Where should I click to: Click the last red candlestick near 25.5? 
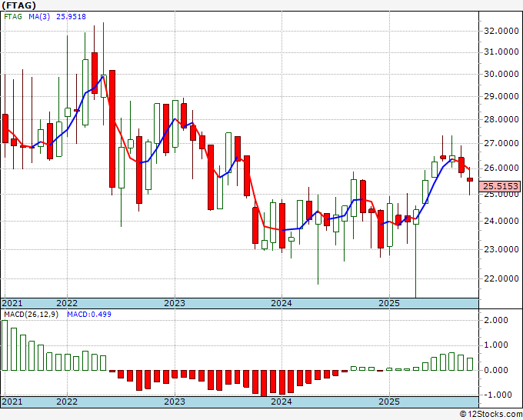point(470,179)
